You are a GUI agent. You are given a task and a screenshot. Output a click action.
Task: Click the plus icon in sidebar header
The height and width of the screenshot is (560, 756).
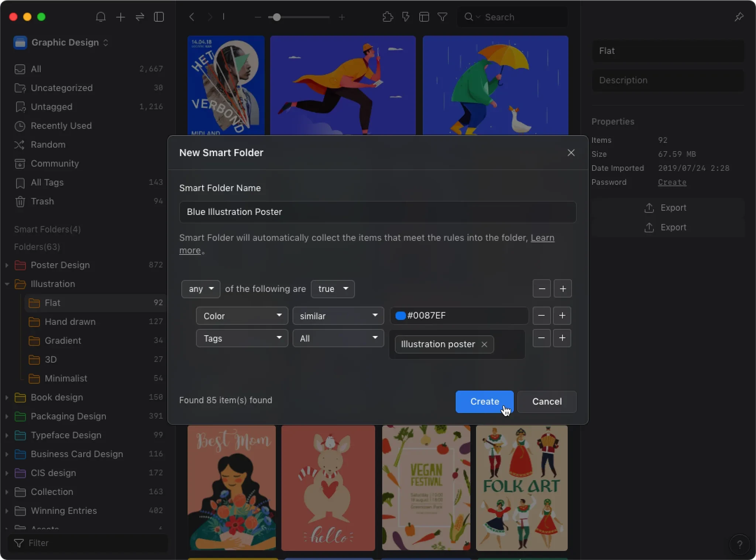120,17
